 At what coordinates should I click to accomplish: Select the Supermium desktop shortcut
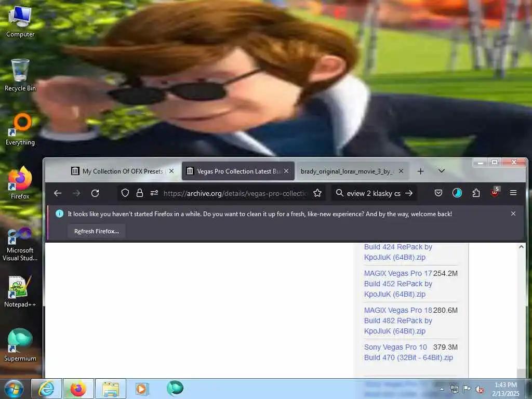[20, 345]
